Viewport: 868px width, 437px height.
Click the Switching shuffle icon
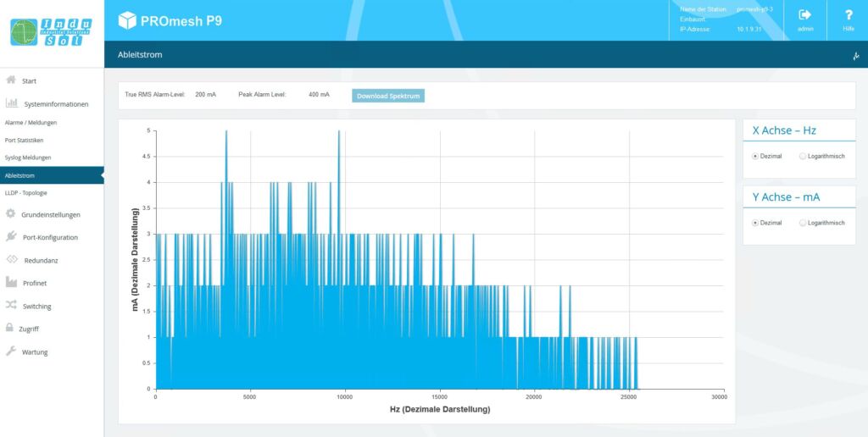pos(11,306)
